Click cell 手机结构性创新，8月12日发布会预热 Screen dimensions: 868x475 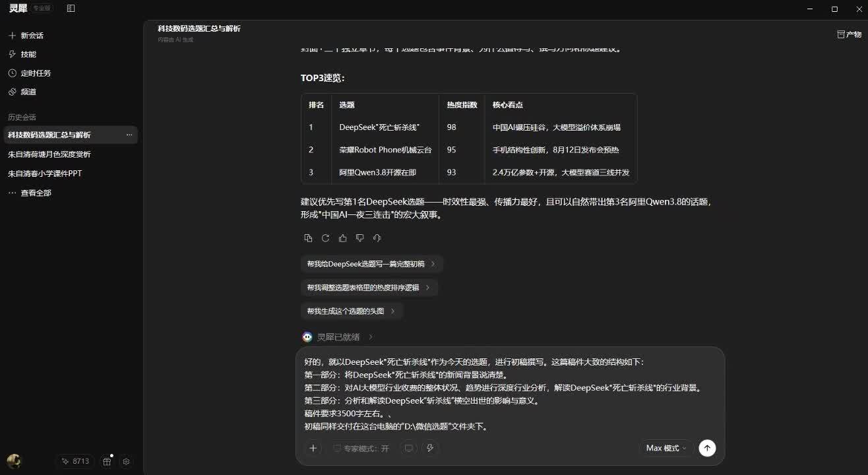[556, 150]
